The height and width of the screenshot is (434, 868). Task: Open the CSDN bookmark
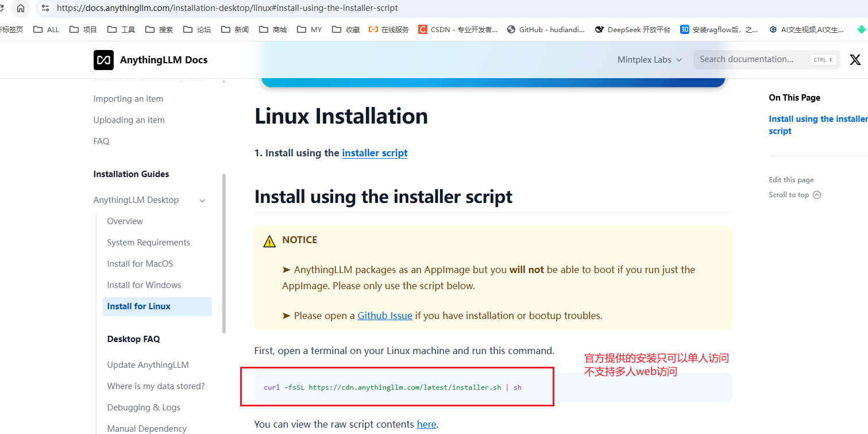pos(458,29)
